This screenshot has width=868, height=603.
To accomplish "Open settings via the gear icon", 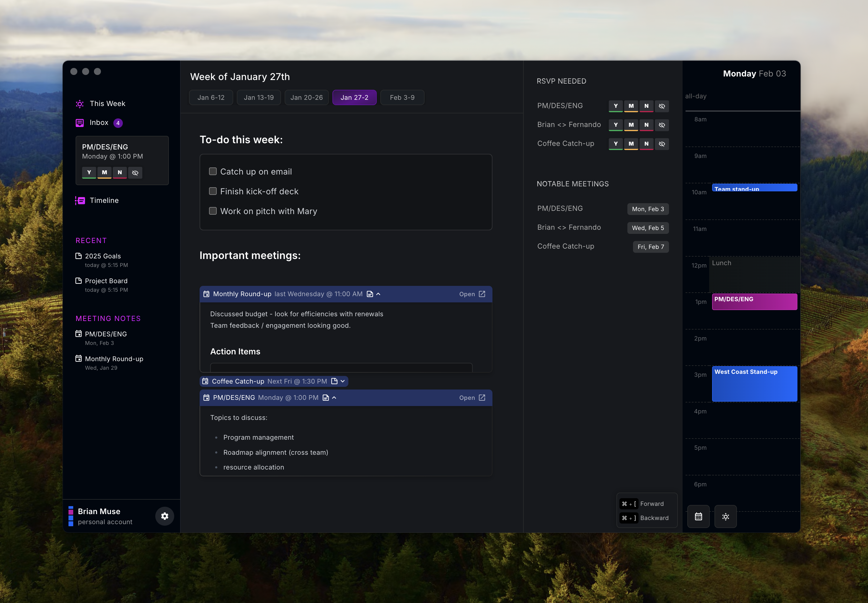I will 164,516.
